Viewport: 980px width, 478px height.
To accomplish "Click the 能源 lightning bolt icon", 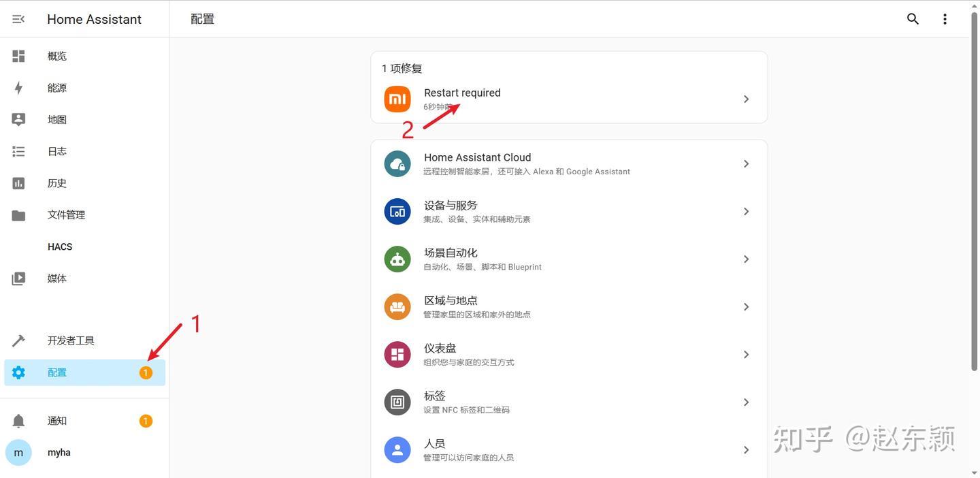I will click(18, 88).
